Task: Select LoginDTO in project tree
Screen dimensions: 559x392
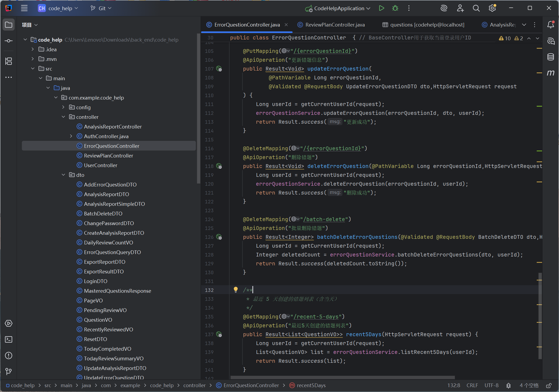Action: coord(95,281)
